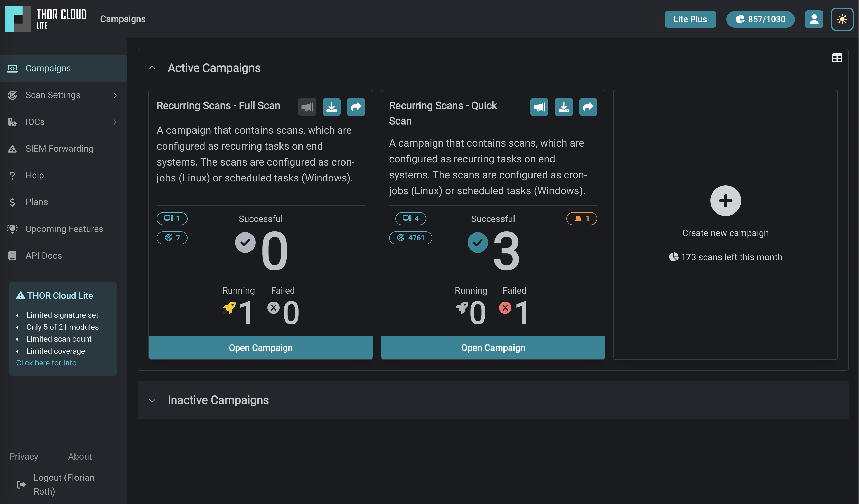
Task: Expand the Inactive Campaigns section
Action: tap(152, 400)
